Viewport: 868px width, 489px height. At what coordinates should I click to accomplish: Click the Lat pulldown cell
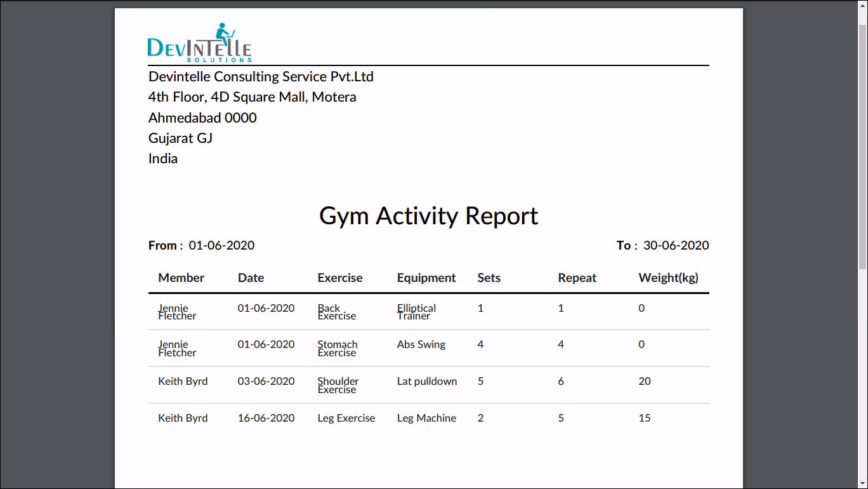pyautogui.click(x=427, y=381)
